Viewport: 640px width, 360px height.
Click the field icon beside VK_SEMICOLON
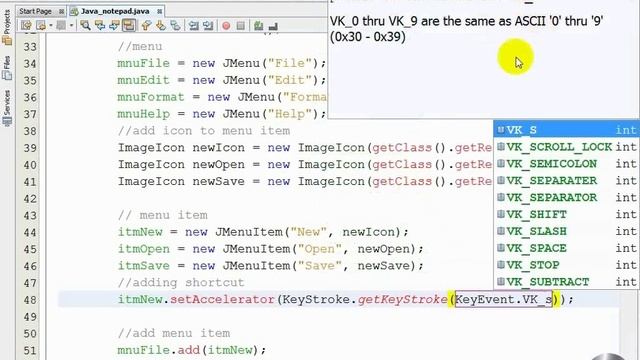(x=501, y=163)
